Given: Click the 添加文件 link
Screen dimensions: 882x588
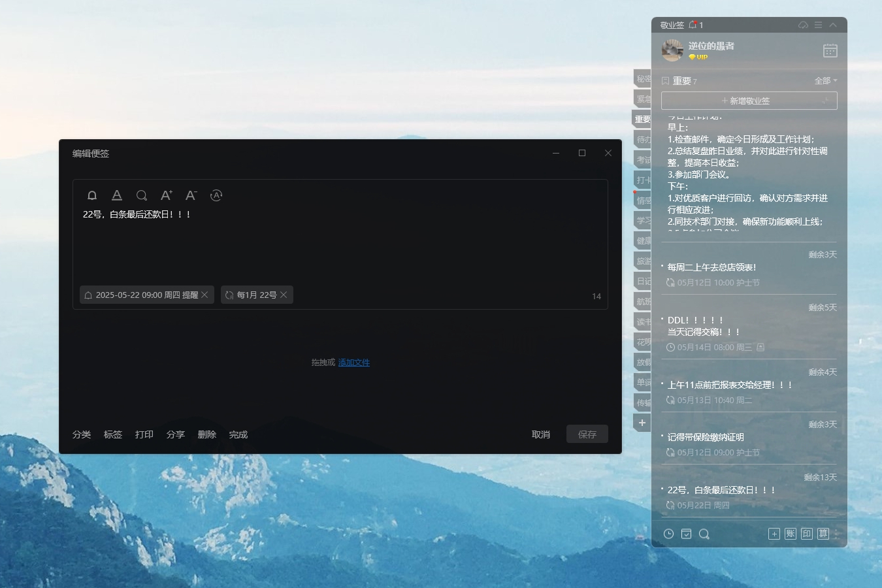Looking at the screenshot, I should pos(354,363).
